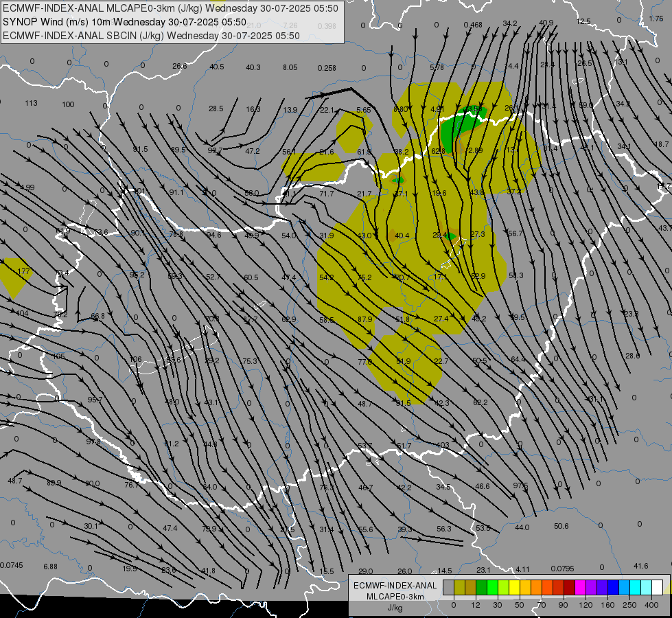Click the map value 14.5

tap(444, 571)
